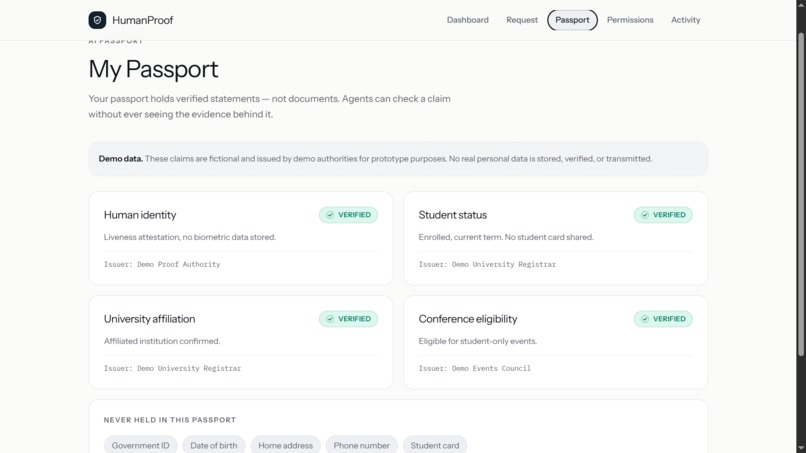The image size is (806, 453).
Task: Select the University affiliation card title
Action: click(x=149, y=319)
